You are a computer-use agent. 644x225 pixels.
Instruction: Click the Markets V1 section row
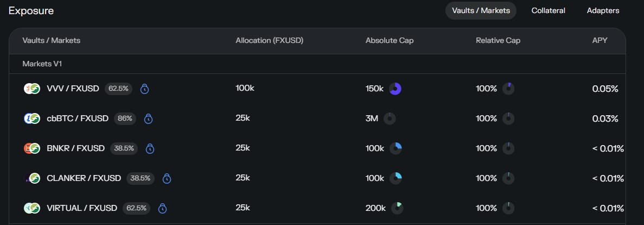pyautogui.click(x=42, y=64)
